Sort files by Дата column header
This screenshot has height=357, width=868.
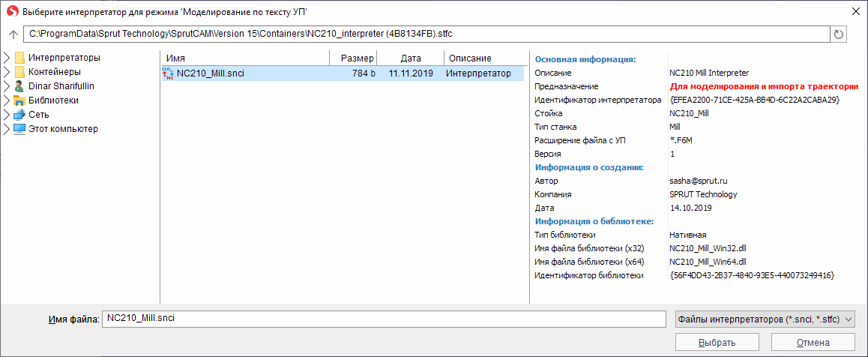(411, 58)
